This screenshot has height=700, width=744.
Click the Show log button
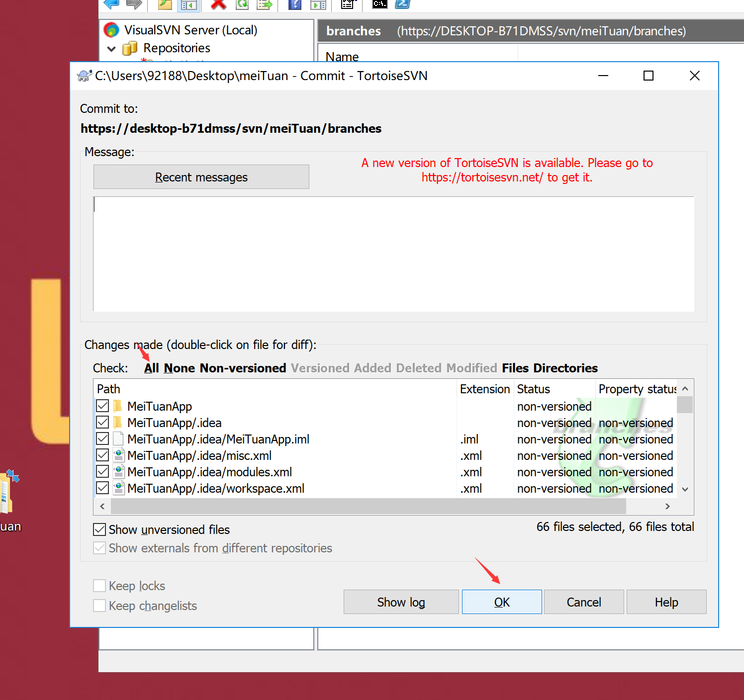click(401, 602)
